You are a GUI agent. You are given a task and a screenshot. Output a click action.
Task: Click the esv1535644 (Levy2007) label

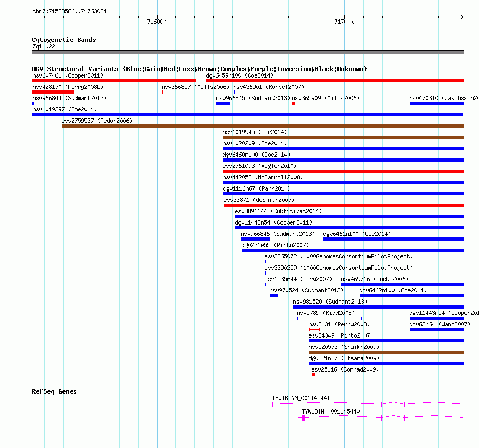(x=298, y=279)
